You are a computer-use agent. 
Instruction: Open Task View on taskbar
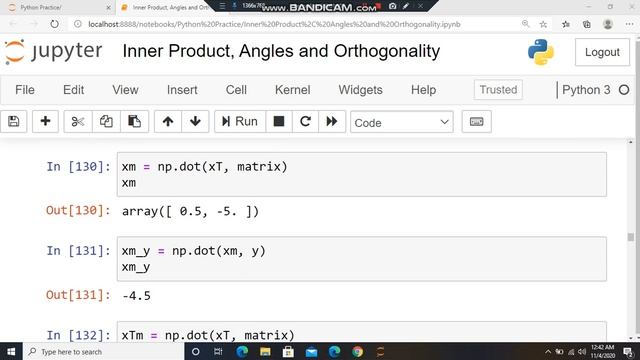pos(218,351)
